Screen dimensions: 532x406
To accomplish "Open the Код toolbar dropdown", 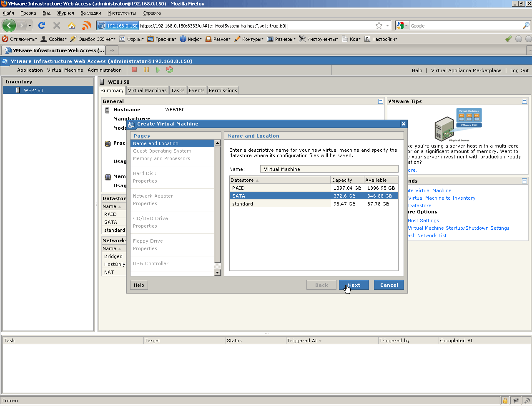I will coord(351,39).
